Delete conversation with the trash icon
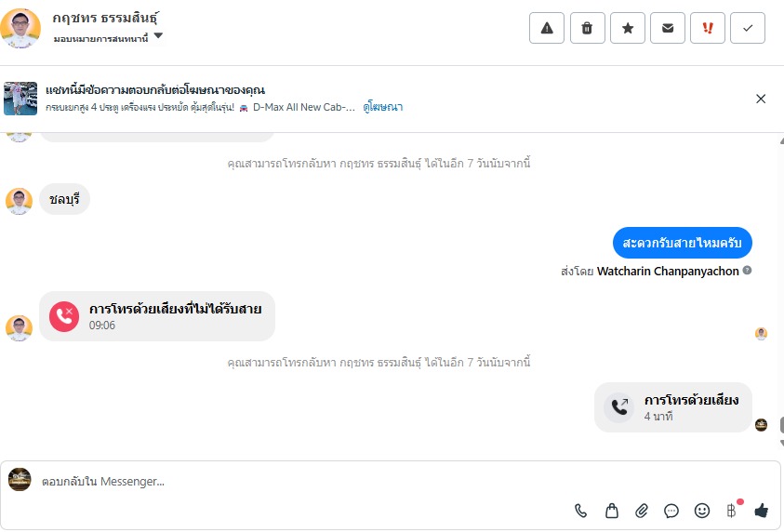This screenshot has height=532, width=784. 587,28
